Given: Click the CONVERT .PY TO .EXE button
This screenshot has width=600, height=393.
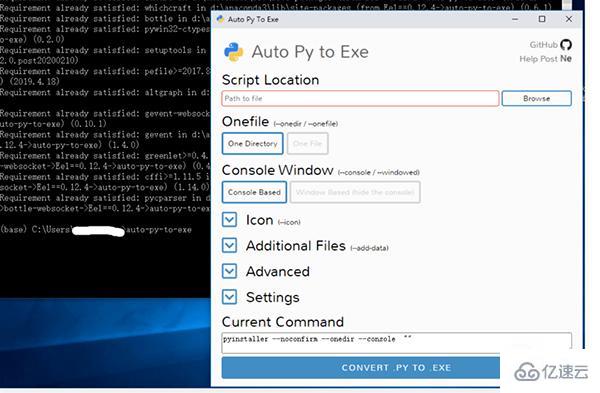Looking at the screenshot, I should click(x=360, y=368).
